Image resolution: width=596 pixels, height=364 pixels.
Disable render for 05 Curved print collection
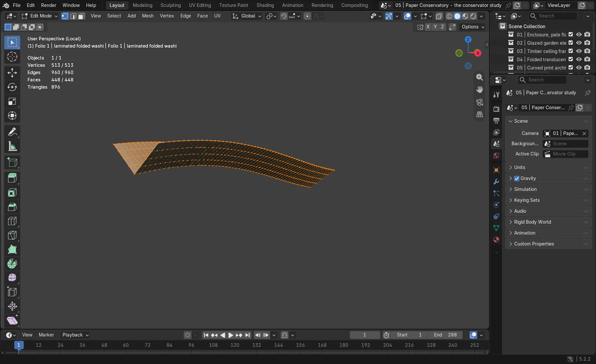(587, 68)
